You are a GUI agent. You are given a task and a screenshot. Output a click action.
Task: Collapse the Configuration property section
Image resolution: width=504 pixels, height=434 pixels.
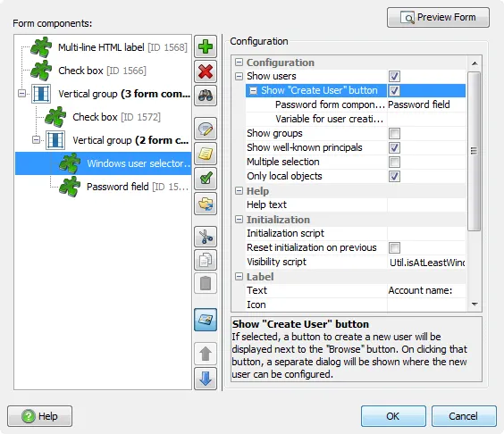coord(239,62)
